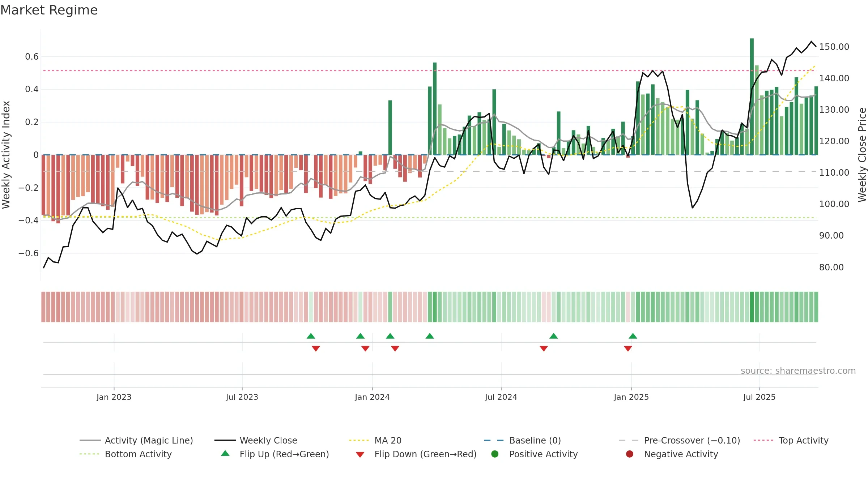Click the Weekly Activity Index axis title

(6, 155)
